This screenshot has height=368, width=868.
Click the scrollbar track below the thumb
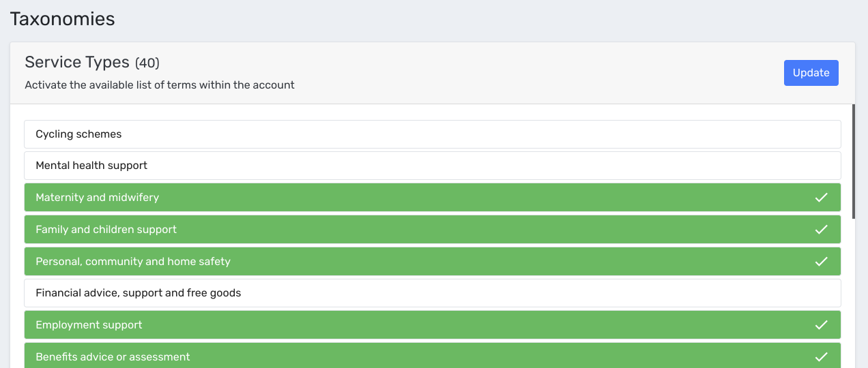coord(854,293)
